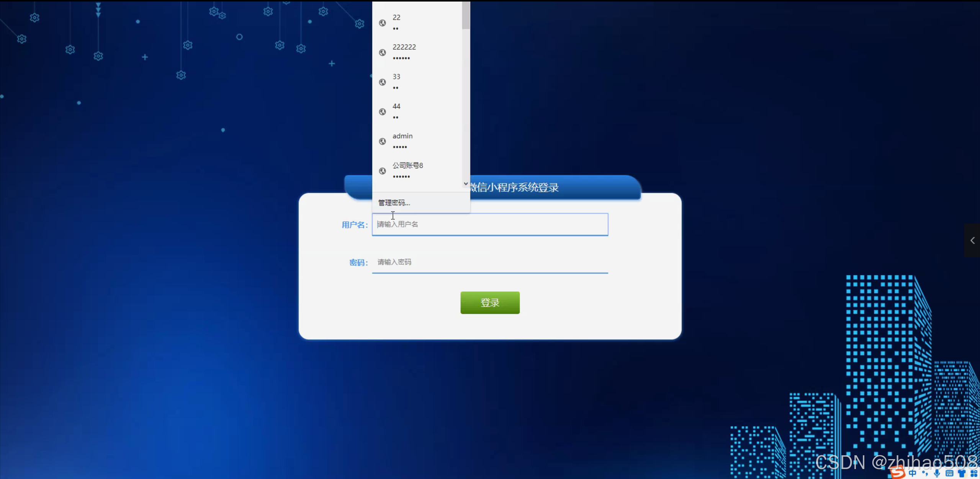Click the autofill list scroll-down arrow
Viewport: 980px width, 479px height.
[x=466, y=184]
